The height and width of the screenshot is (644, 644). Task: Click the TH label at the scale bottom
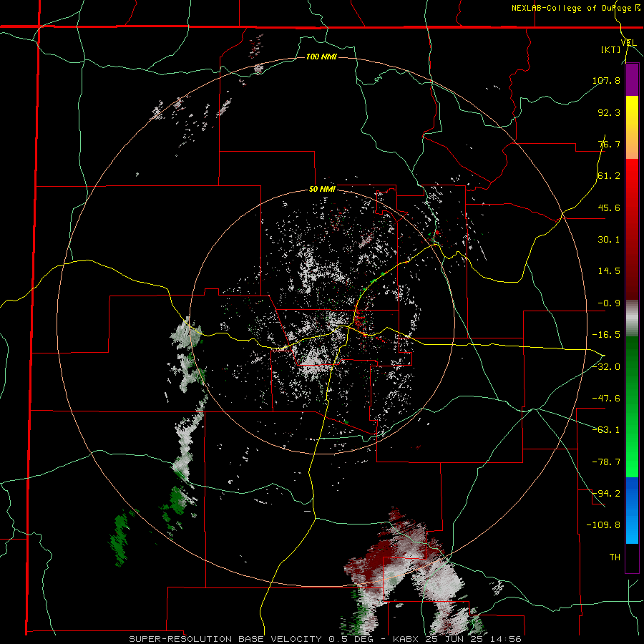tap(615, 557)
